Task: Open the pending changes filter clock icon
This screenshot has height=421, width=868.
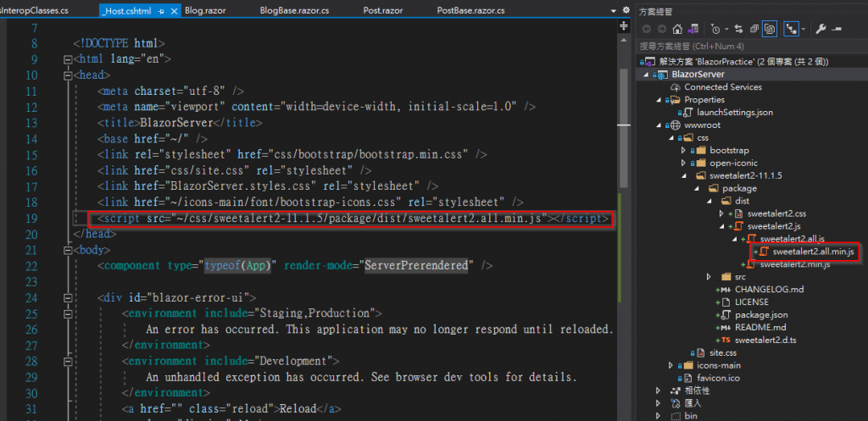Action: coord(714,29)
